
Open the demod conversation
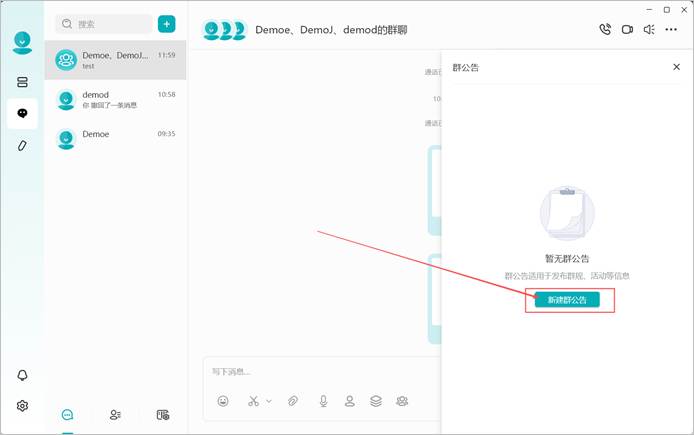(x=116, y=99)
